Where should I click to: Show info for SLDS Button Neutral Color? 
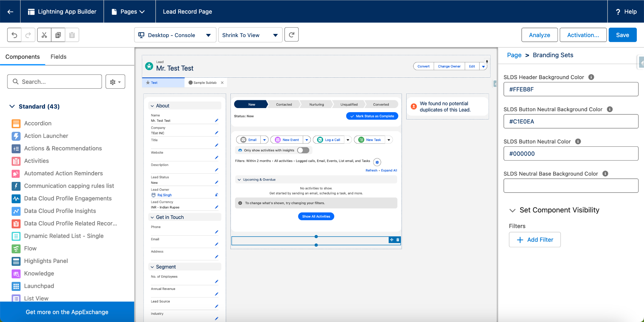coord(578,141)
